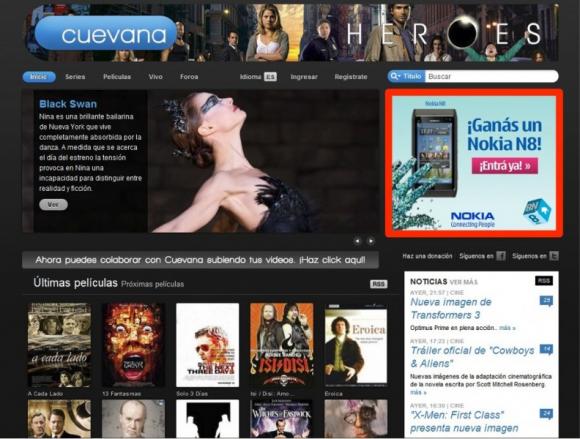Open the 13 Fantasmas movie poster
This screenshot has width=580, height=439.
coord(134,345)
